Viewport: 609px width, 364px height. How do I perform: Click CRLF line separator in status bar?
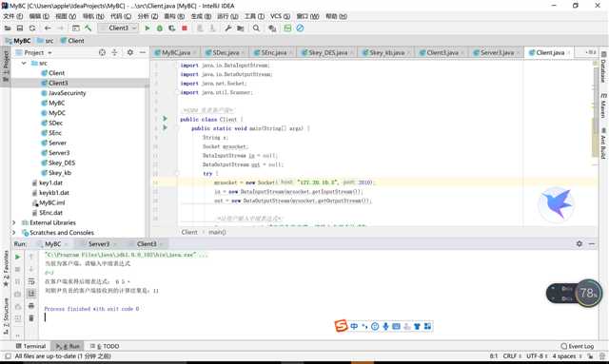pos(512,356)
